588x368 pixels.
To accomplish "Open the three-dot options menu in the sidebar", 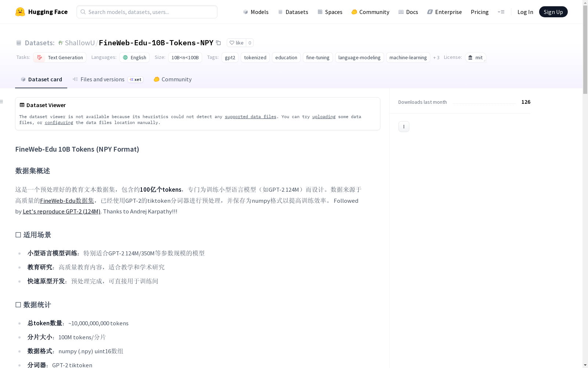I will click(x=404, y=127).
